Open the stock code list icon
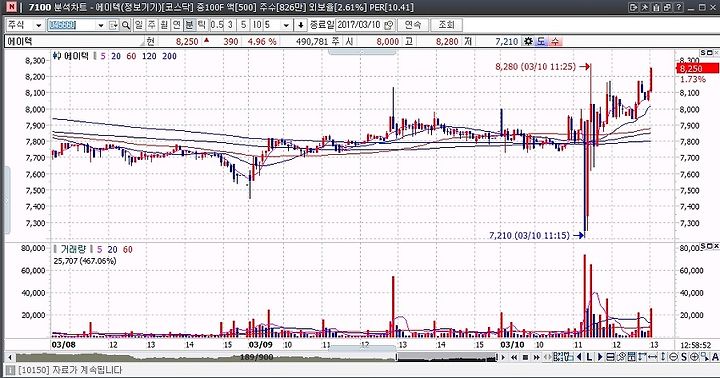 113,25
